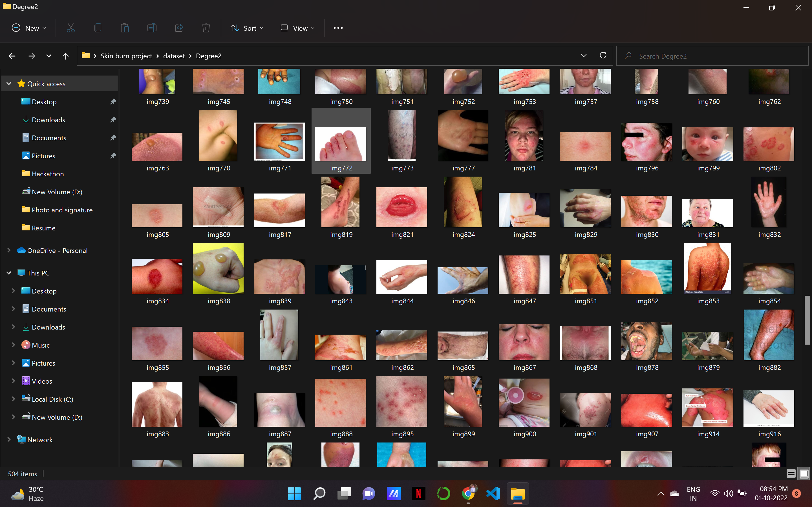Navigate to dataset in breadcrumb path
The height and width of the screenshot is (507, 812).
coord(174,56)
